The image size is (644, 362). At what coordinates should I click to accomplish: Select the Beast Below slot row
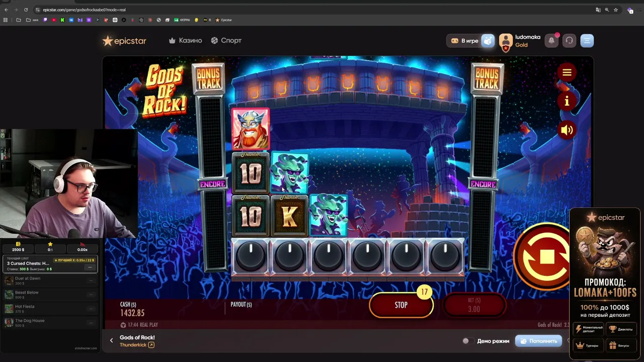click(x=50, y=295)
